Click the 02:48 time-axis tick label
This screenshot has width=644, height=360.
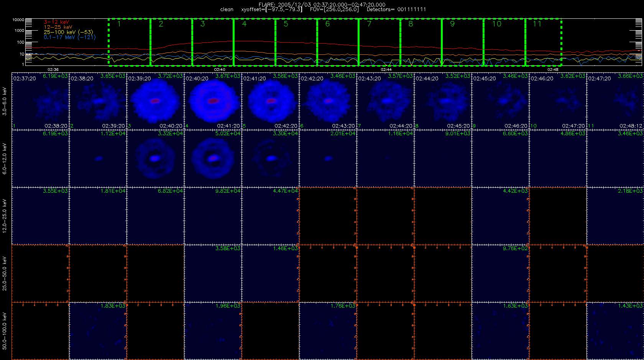553,70
